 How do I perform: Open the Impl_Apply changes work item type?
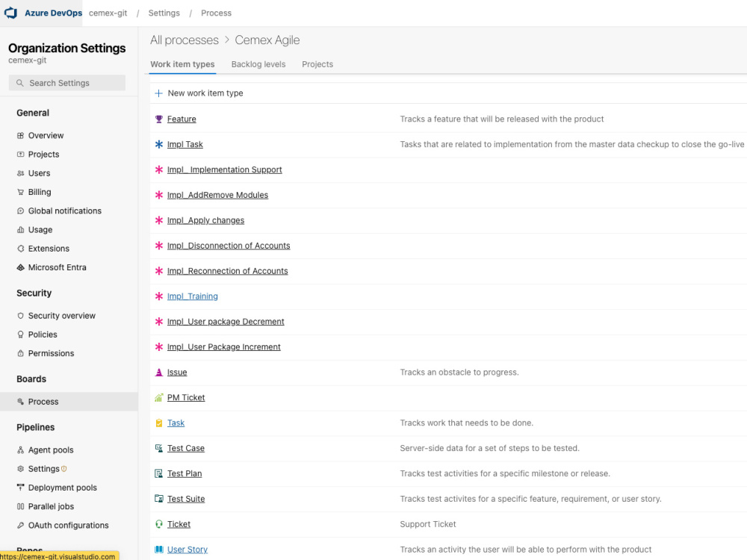tap(206, 220)
